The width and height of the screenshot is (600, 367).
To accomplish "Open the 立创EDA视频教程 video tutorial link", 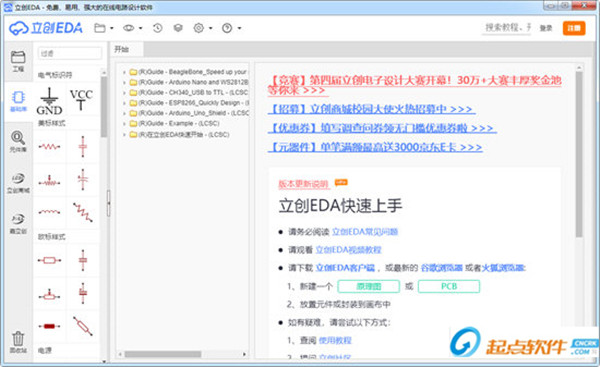I will 348,250.
